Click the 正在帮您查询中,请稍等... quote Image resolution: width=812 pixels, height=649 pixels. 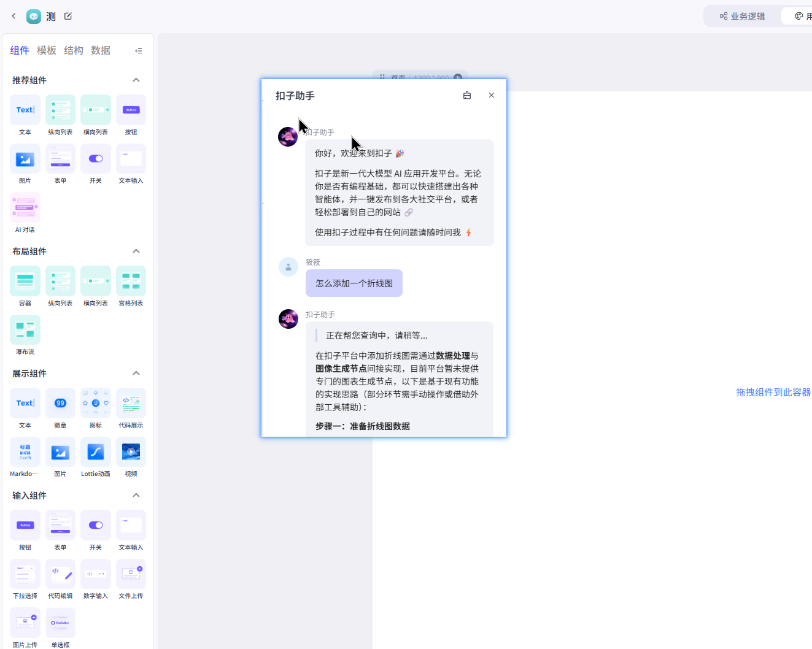click(377, 335)
